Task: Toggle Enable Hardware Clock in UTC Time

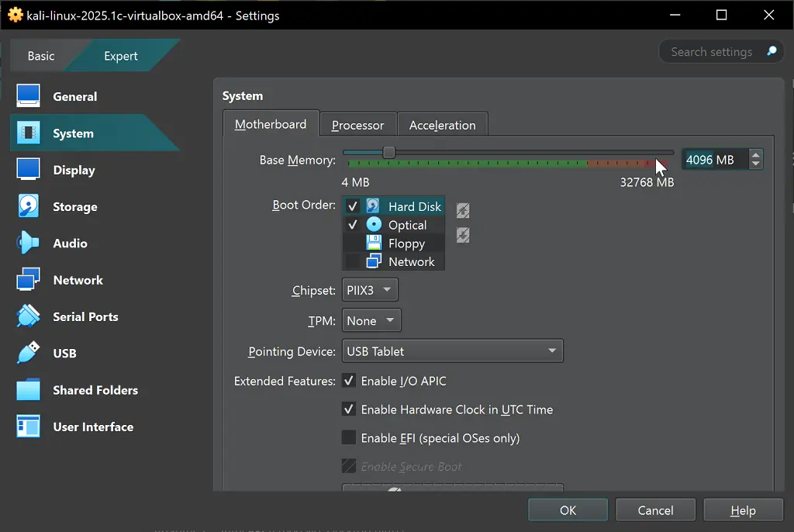Action: (348, 409)
